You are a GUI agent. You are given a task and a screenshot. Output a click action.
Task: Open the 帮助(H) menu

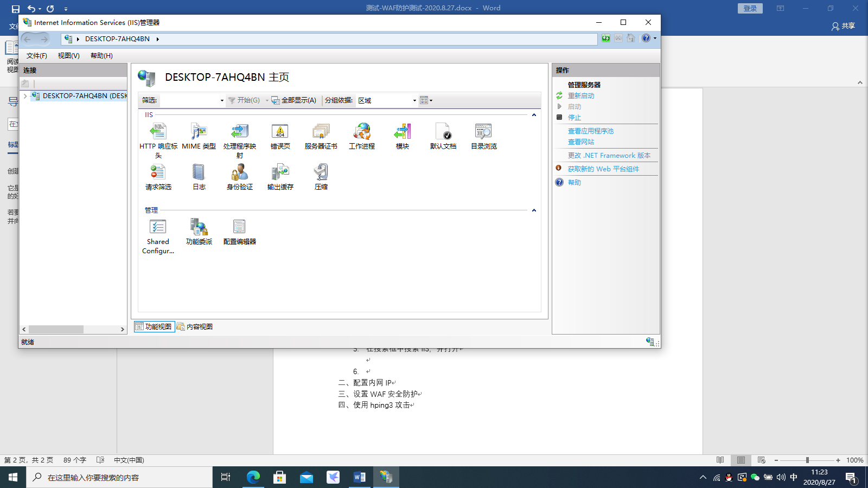coord(101,56)
